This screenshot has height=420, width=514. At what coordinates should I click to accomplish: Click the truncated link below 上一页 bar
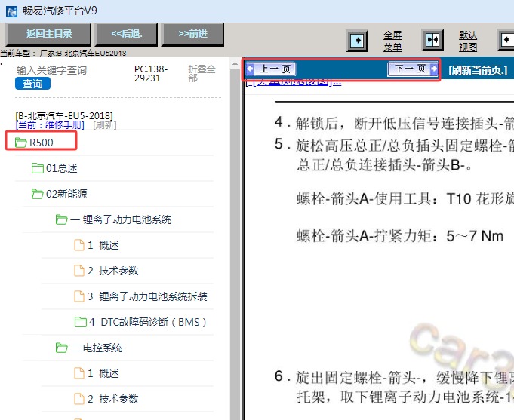[294, 82]
